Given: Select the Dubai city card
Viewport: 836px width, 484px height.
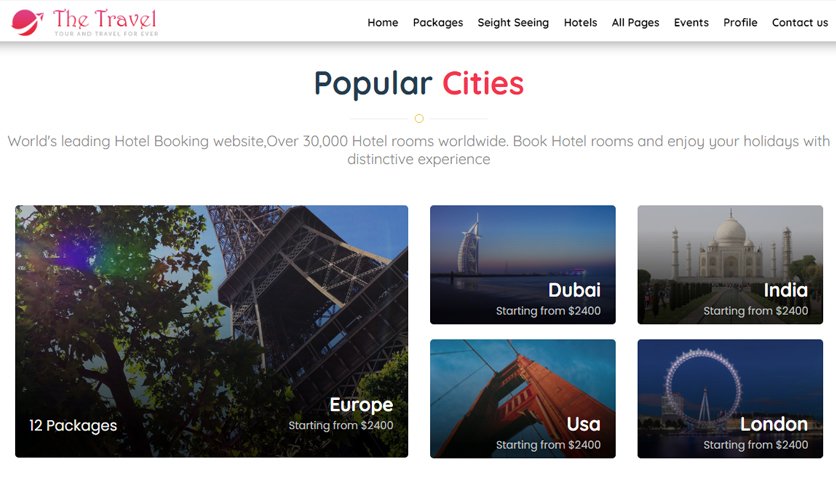Looking at the screenshot, I should point(522,264).
